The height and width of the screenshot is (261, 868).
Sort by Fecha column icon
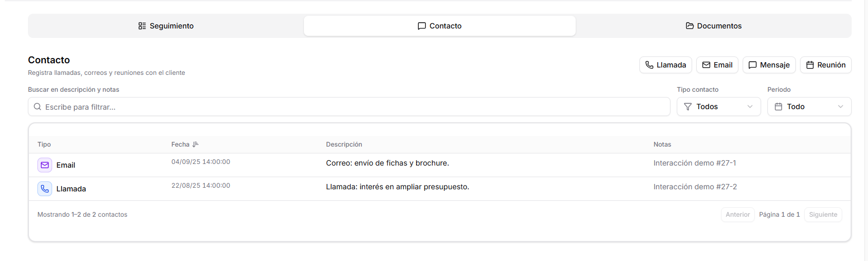(195, 144)
